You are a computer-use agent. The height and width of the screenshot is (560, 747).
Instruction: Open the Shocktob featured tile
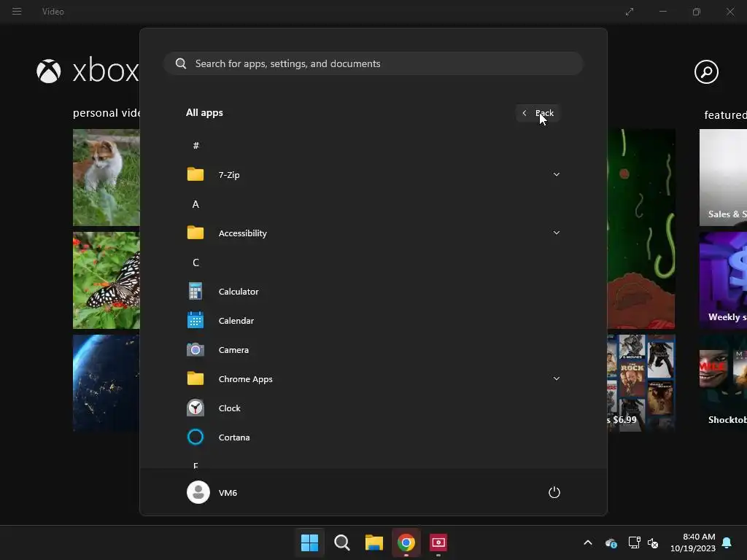point(723,383)
